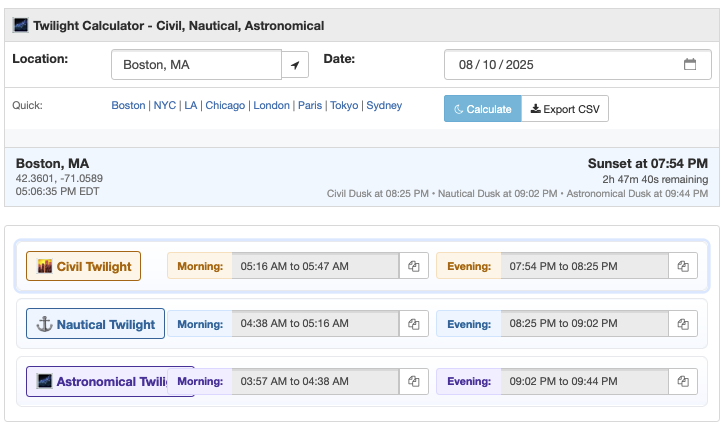Screen dimensions: 728x433
Task: Click the Location: field label
Action: tap(40, 59)
